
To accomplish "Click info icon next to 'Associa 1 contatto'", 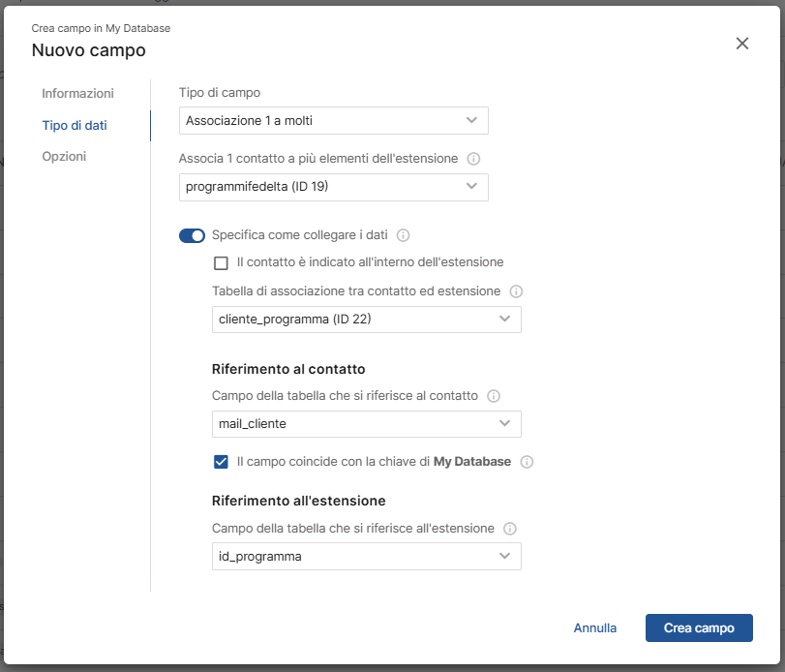I will pos(474,159).
